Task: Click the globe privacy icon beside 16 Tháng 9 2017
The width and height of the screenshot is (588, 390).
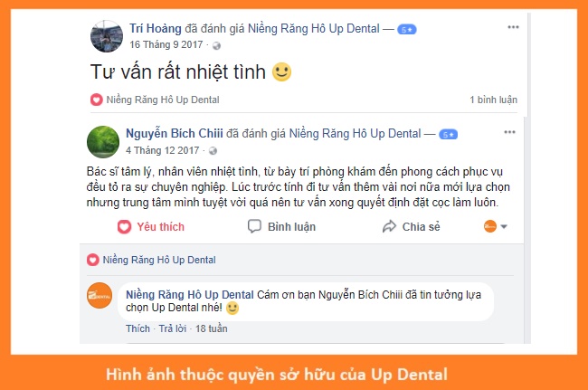Action: [x=216, y=46]
